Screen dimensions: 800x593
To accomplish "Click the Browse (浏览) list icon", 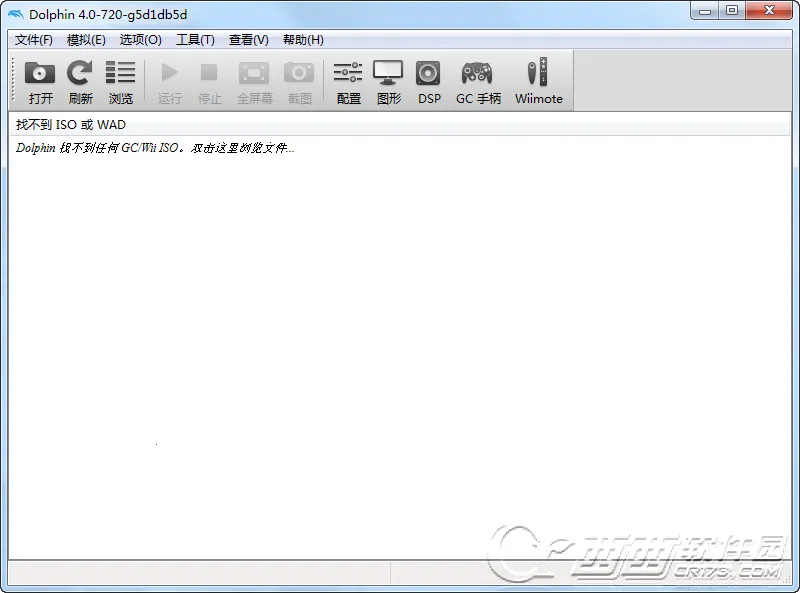I will pyautogui.click(x=121, y=74).
